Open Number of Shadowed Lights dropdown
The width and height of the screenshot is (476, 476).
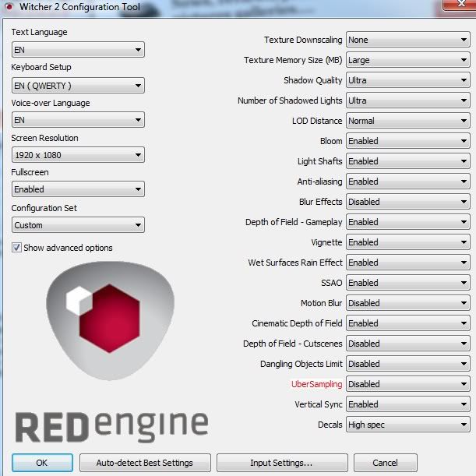tap(408, 100)
